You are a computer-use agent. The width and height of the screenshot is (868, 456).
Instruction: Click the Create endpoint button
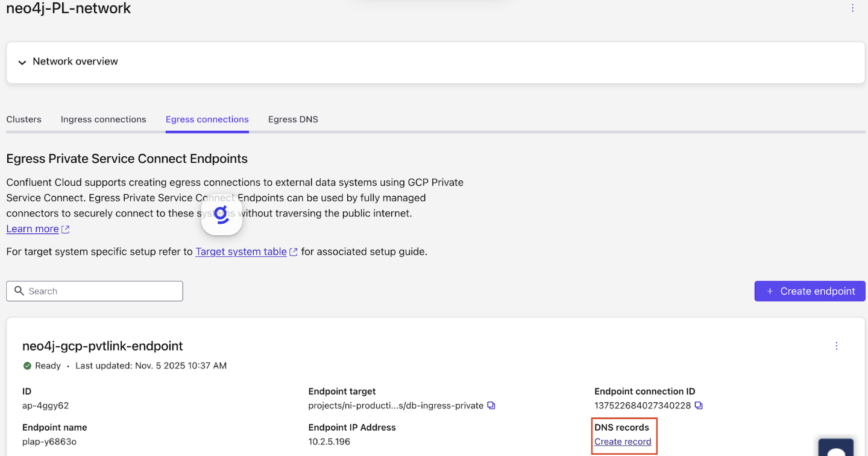(x=810, y=291)
